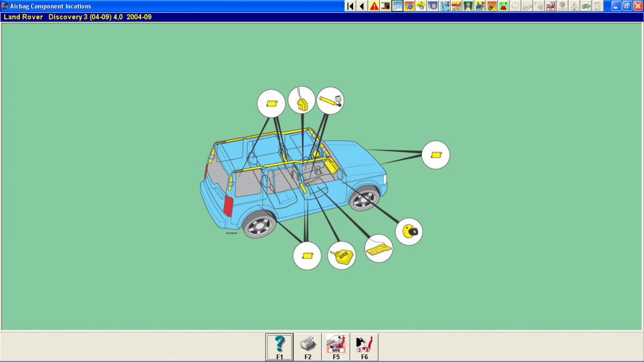Restore down the application window
This screenshot has height=362, width=644.
pos(626,6)
